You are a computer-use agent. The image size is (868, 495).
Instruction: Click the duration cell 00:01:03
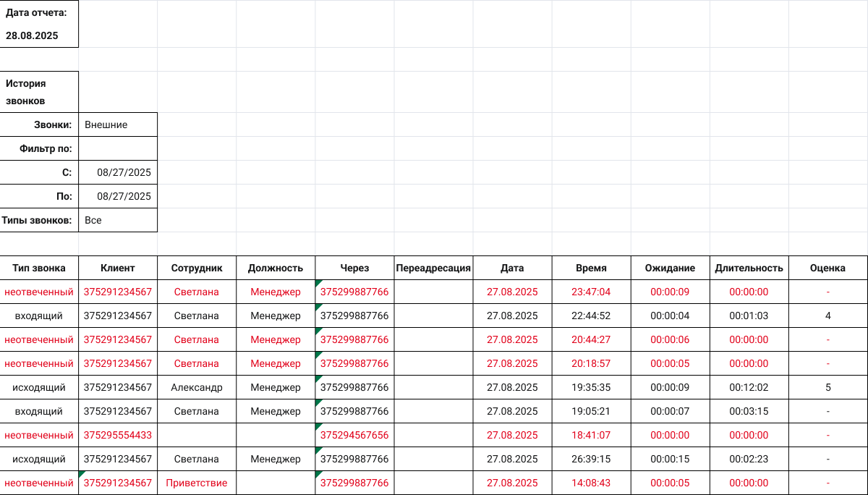pyautogui.click(x=749, y=316)
